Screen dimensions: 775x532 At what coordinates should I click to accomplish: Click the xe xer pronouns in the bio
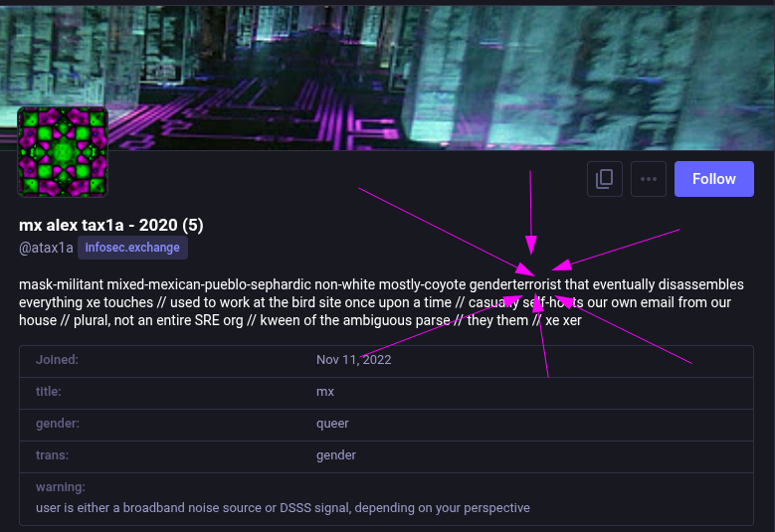click(x=564, y=320)
